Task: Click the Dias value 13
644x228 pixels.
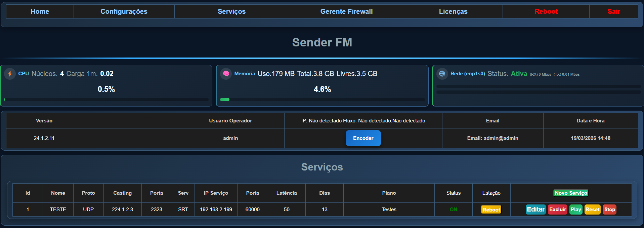Action: 325,210
